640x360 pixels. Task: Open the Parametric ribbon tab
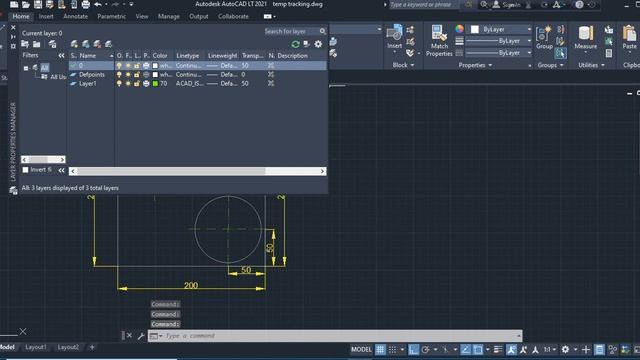(x=111, y=16)
